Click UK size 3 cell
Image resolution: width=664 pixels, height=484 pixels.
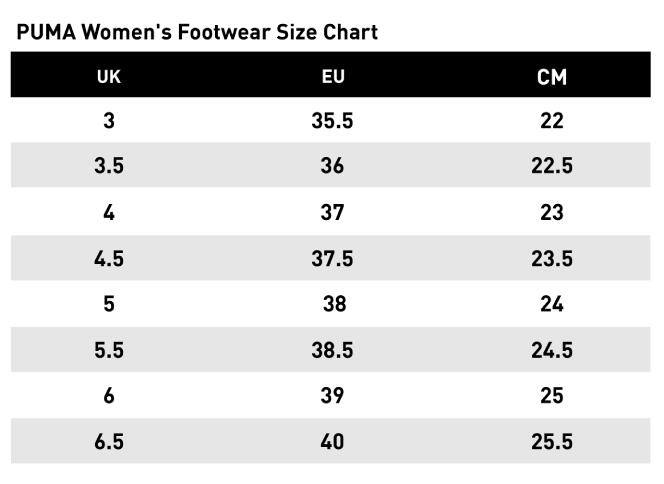[109, 121]
